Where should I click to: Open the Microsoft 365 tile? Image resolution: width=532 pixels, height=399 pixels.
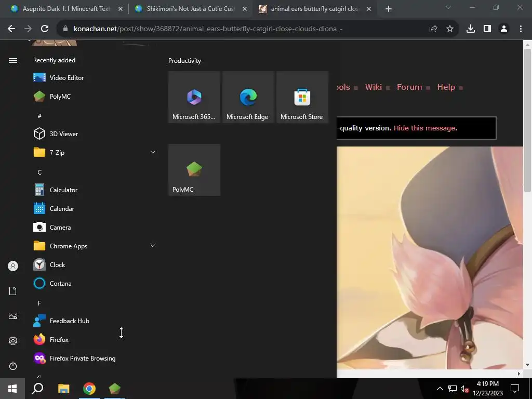pos(194,97)
